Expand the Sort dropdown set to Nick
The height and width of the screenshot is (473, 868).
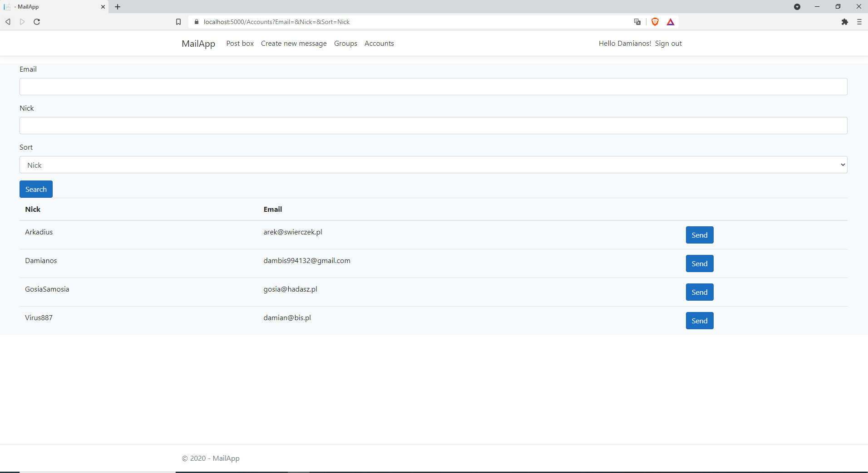coord(433,165)
